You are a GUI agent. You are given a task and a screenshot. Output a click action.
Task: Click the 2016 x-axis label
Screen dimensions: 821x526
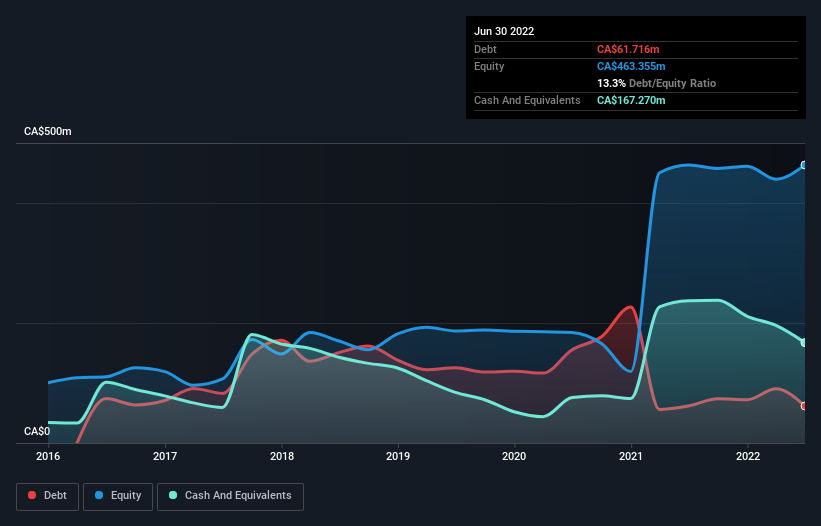coord(48,456)
